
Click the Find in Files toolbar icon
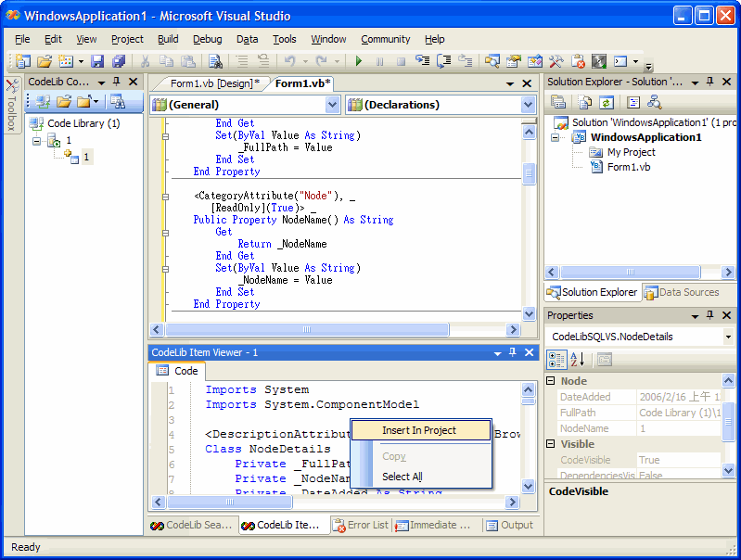click(x=215, y=61)
